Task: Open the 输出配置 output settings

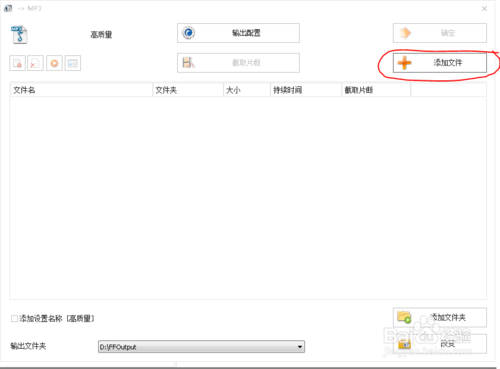Action: click(x=238, y=33)
